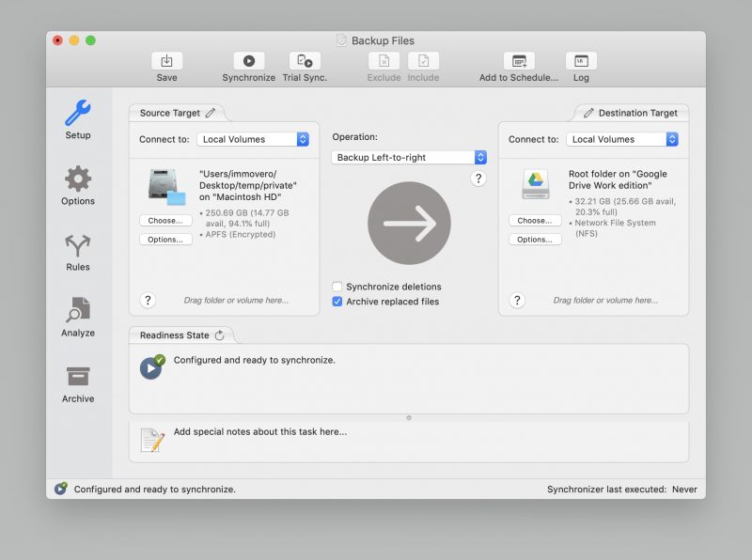
Task: Open the Options sidebar section
Action: (78, 185)
